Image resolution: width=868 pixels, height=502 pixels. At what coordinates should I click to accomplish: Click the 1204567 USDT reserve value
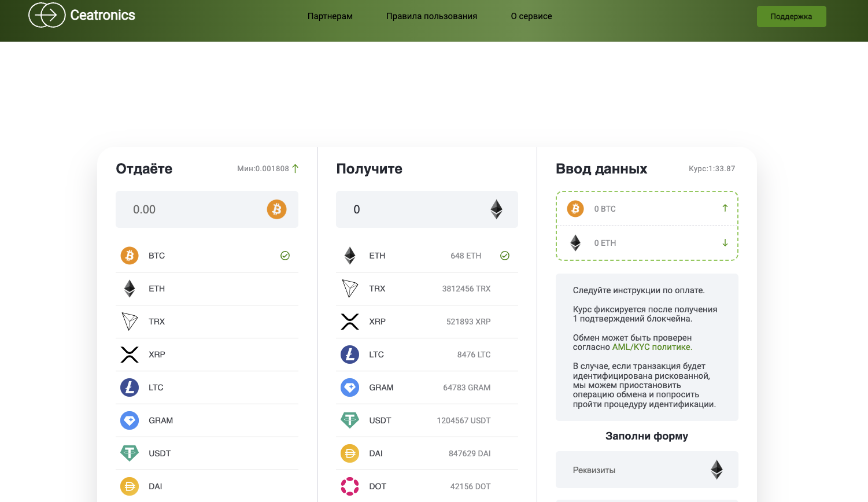click(464, 420)
